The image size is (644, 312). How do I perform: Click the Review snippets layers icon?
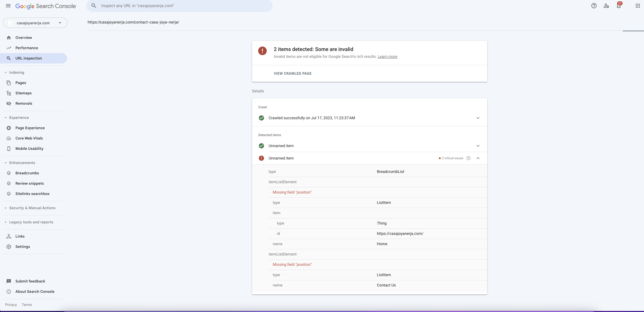click(x=9, y=183)
